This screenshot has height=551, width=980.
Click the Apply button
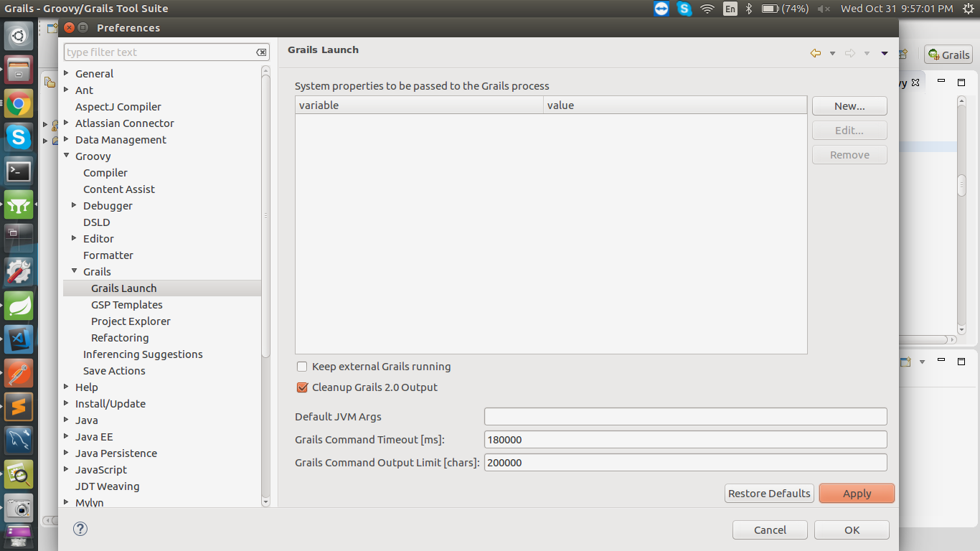point(857,494)
